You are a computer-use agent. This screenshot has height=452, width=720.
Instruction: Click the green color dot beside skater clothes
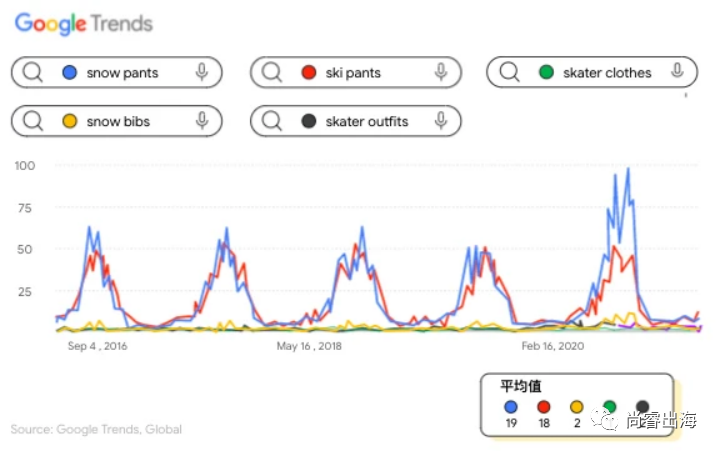[x=546, y=73]
